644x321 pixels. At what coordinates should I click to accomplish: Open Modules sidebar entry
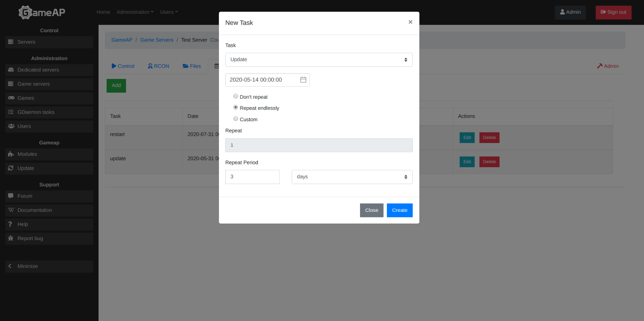click(x=49, y=154)
